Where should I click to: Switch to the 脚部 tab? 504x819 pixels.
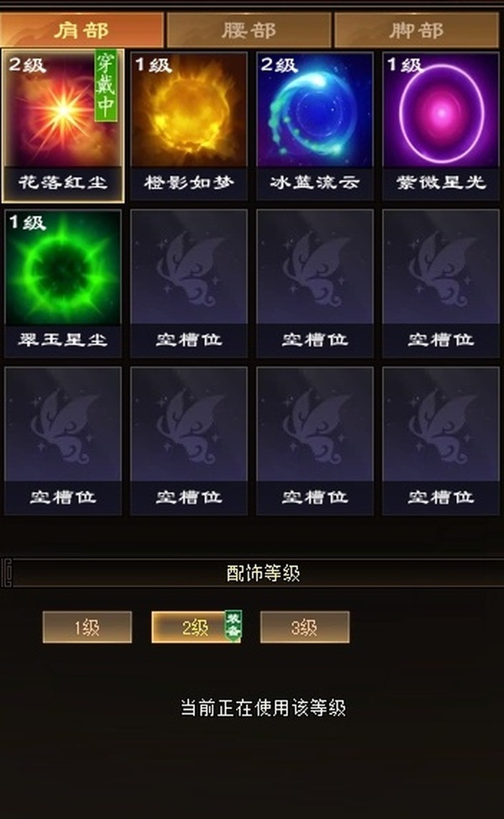pos(417,30)
